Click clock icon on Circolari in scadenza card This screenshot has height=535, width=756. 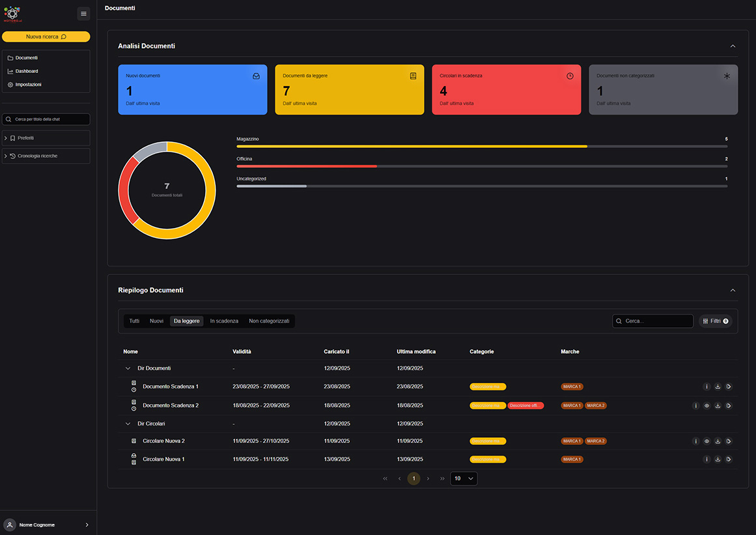point(570,76)
